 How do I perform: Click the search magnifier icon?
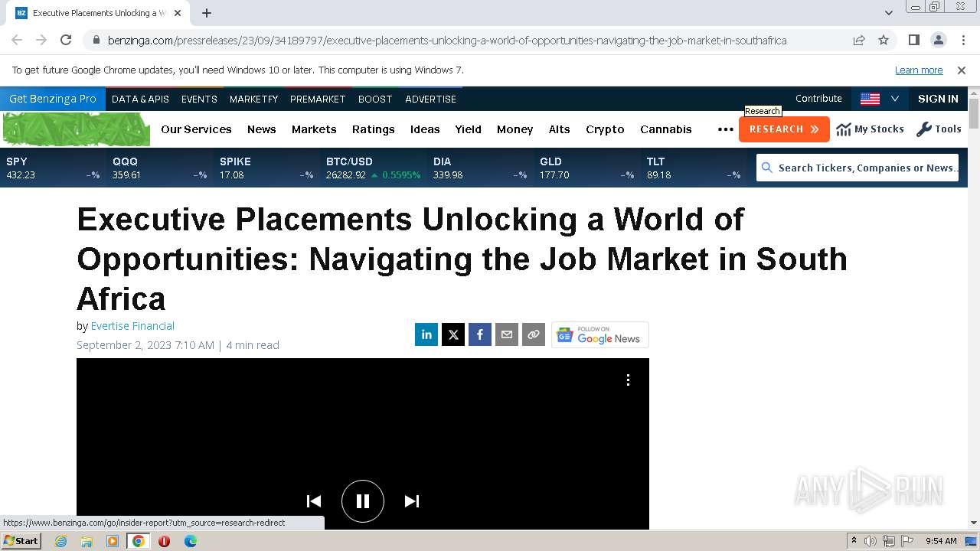pos(767,168)
